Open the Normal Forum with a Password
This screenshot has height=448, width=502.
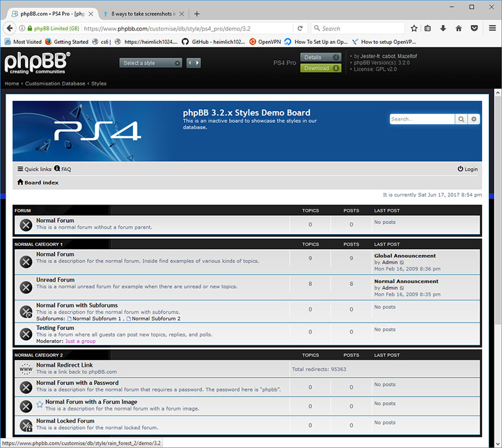(x=77, y=383)
